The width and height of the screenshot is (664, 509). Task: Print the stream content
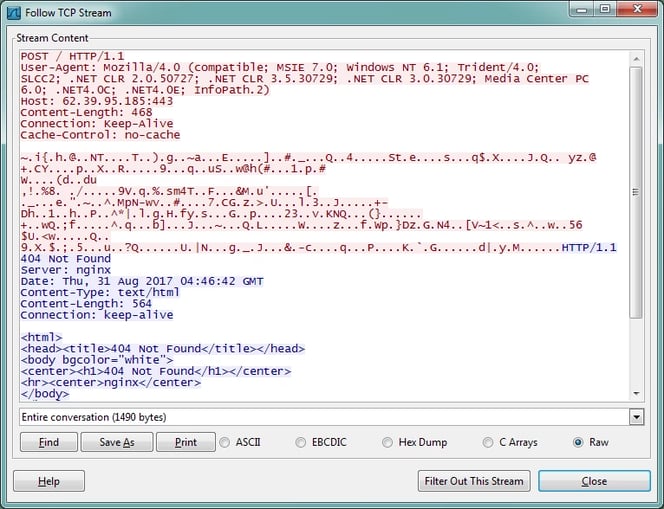(x=185, y=442)
